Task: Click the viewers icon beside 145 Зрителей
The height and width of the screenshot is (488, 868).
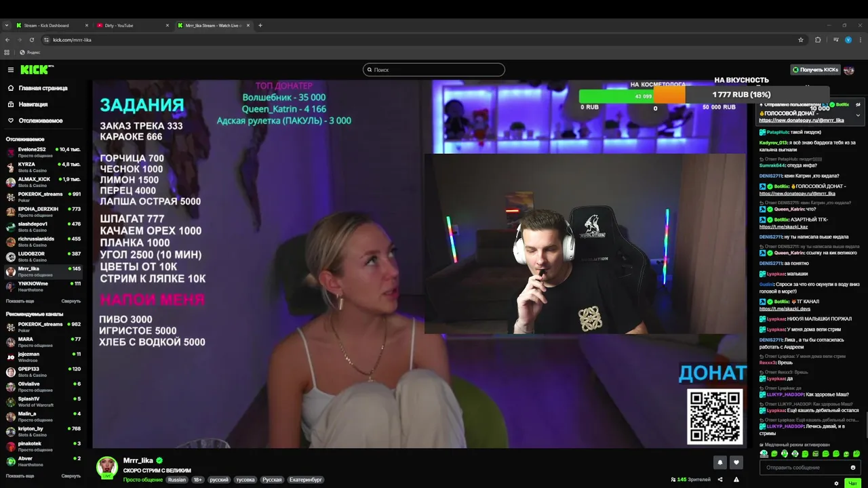Action: tap(673, 479)
